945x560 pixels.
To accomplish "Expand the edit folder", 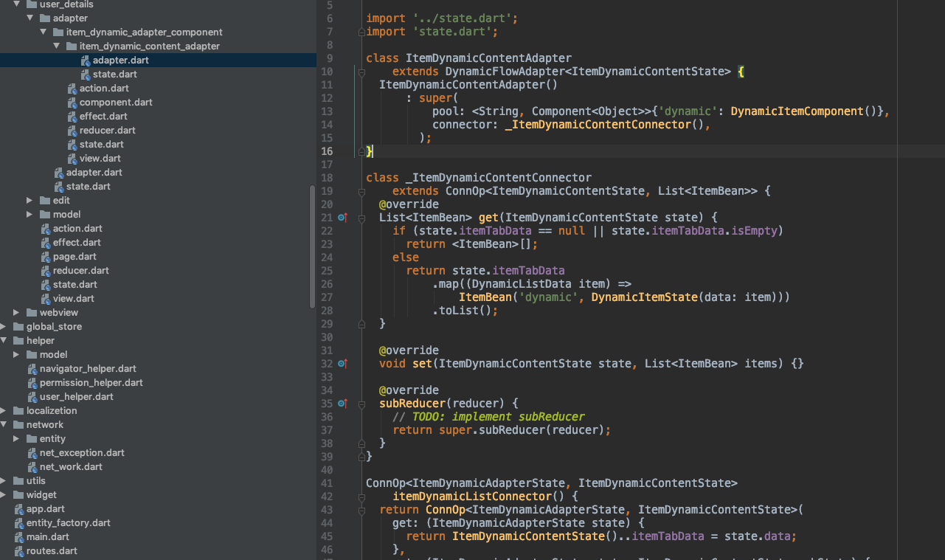I will 30,200.
